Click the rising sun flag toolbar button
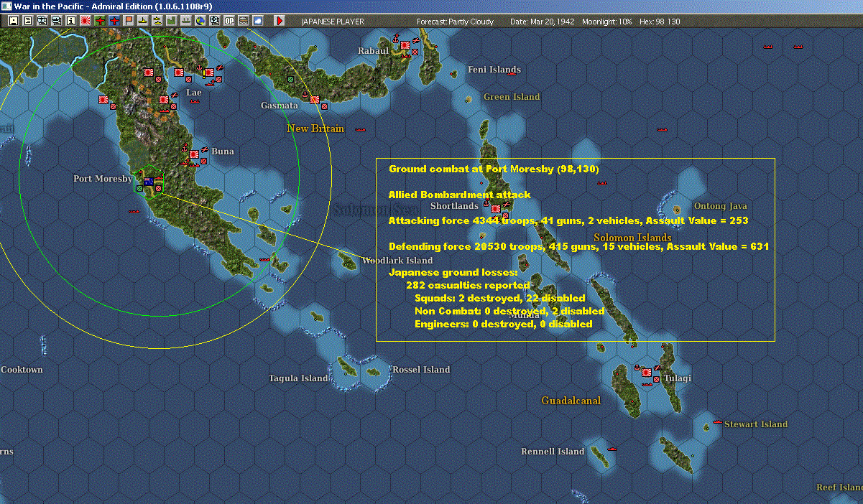The image size is (863, 504). click(85, 21)
